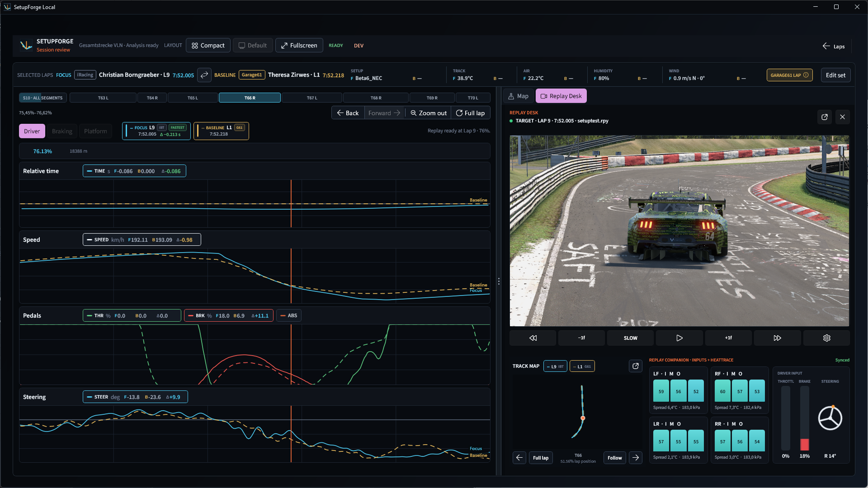Toggle SPEED series legend
This screenshot has height=488, width=868.
(142, 239)
